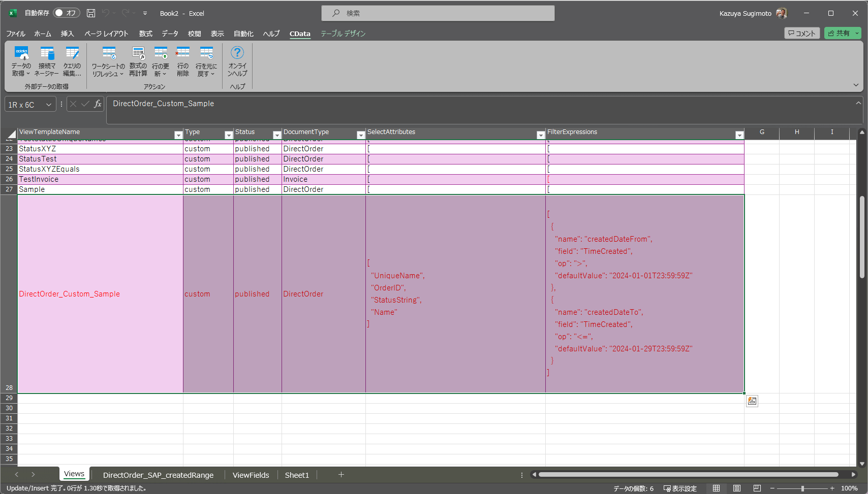
Task: Click the Display Settings (表示設定) status bar item
Action: click(680, 488)
